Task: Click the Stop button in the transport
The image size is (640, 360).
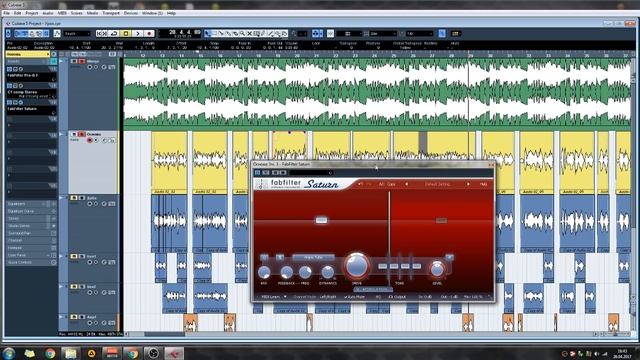Action: coord(126,33)
